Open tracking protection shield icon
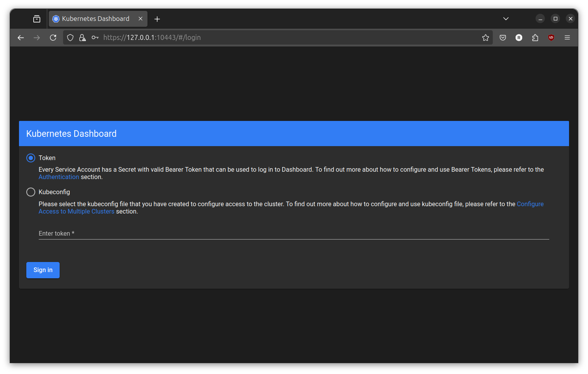Screen dimensions: 588x374 [70, 38]
